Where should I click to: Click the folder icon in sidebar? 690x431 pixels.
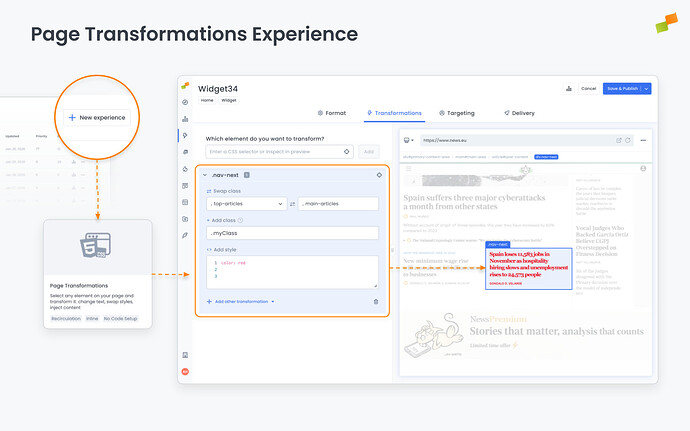185,219
